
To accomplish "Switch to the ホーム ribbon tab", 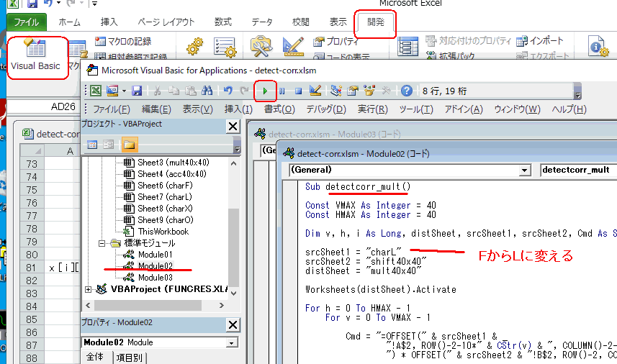I will click(x=70, y=22).
